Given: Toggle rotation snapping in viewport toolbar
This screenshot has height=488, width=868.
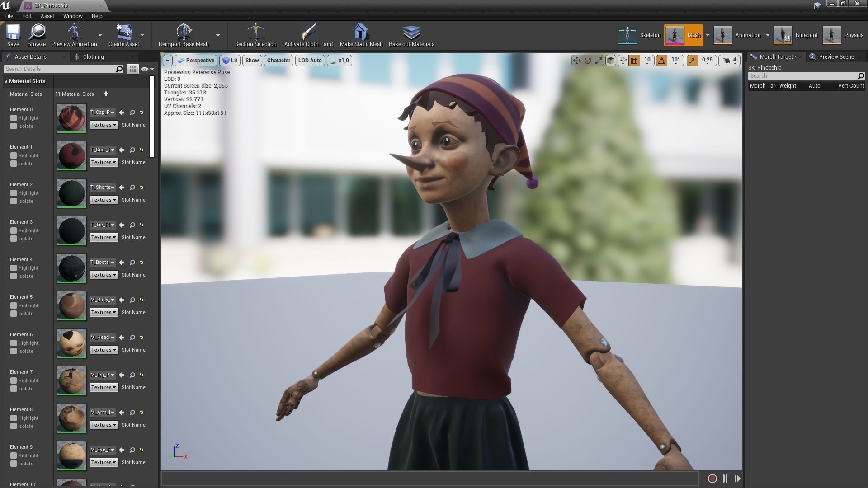Looking at the screenshot, I should [661, 61].
